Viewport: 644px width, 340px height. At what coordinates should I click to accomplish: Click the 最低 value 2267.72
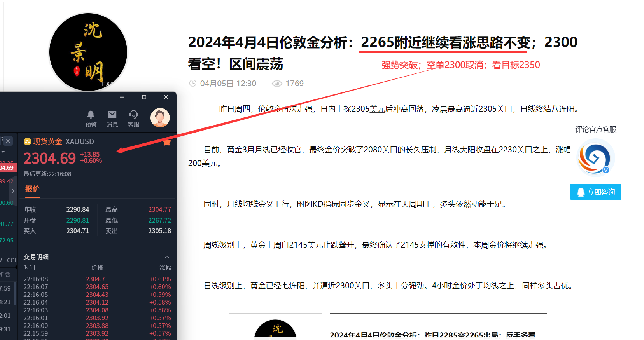click(159, 220)
